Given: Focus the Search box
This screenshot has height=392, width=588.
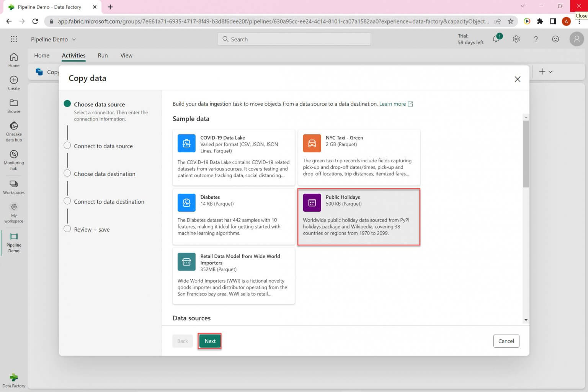Looking at the screenshot, I should click(294, 39).
